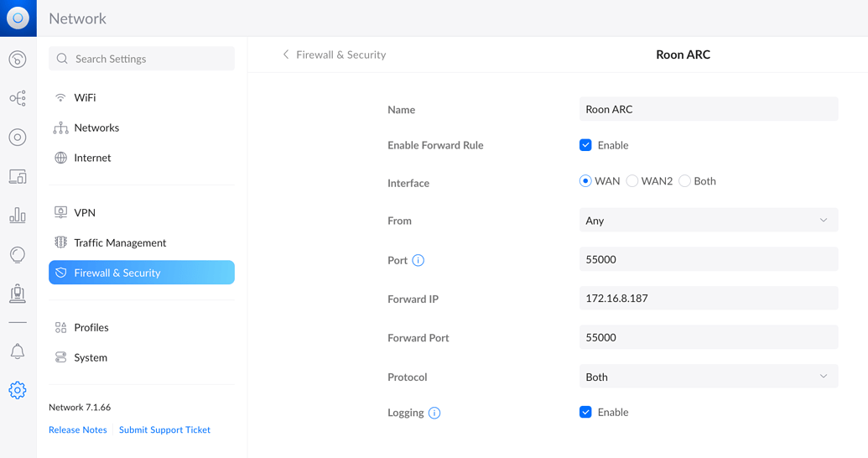Click the Network application title

pyautogui.click(x=77, y=18)
